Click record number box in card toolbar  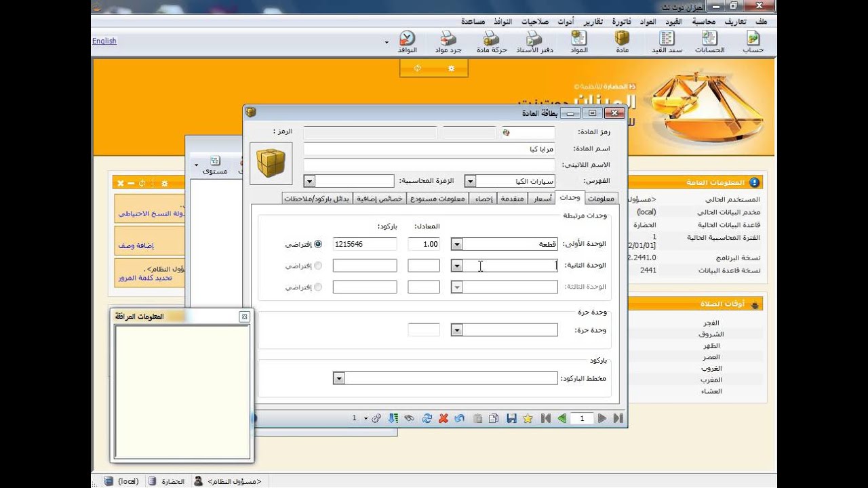[x=582, y=419]
